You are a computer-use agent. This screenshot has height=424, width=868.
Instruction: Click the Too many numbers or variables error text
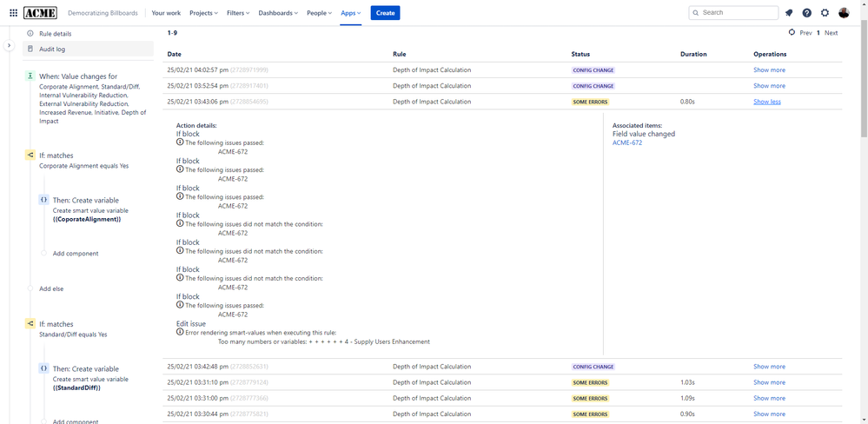pyautogui.click(x=324, y=341)
